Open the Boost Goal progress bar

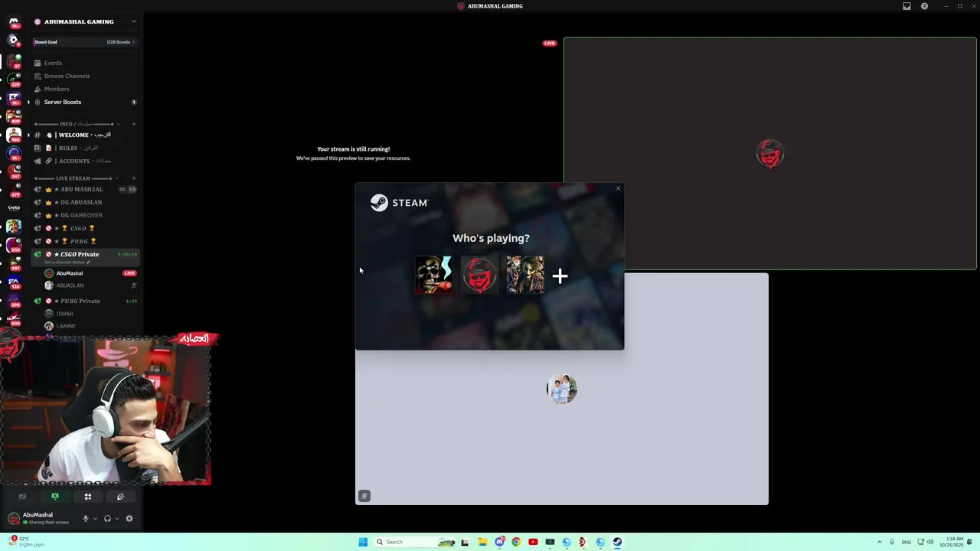click(x=85, y=42)
